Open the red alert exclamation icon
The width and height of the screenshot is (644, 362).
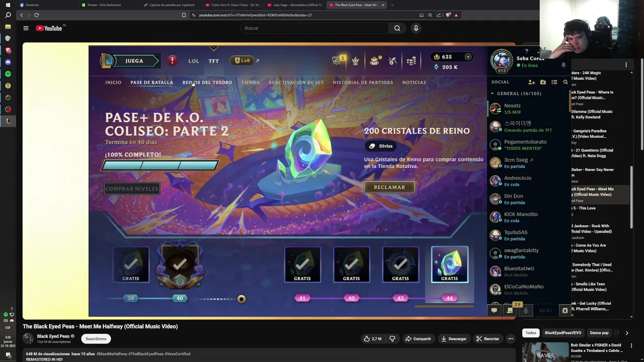coord(172,61)
